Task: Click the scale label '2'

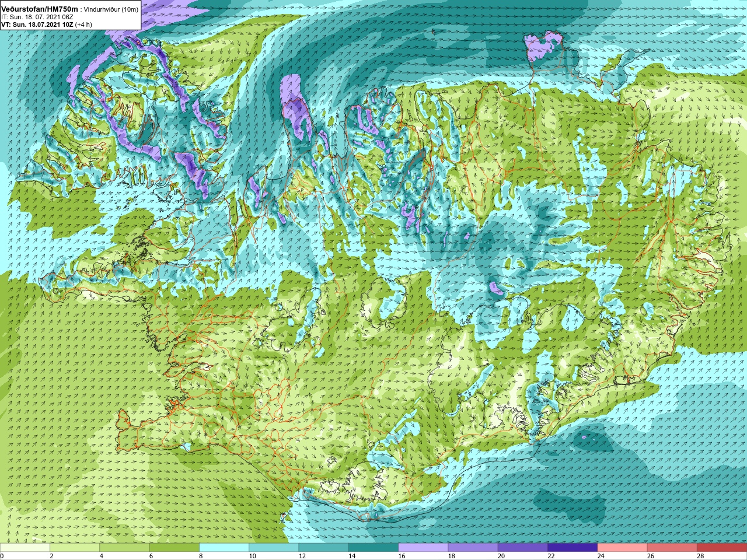Action: tap(52, 556)
